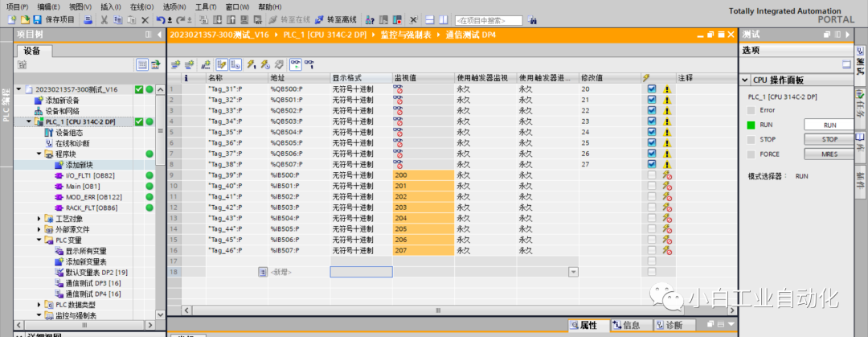Open 诊断 diagnostics tab at bottom
The height and width of the screenshot is (337, 868).
tap(675, 326)
